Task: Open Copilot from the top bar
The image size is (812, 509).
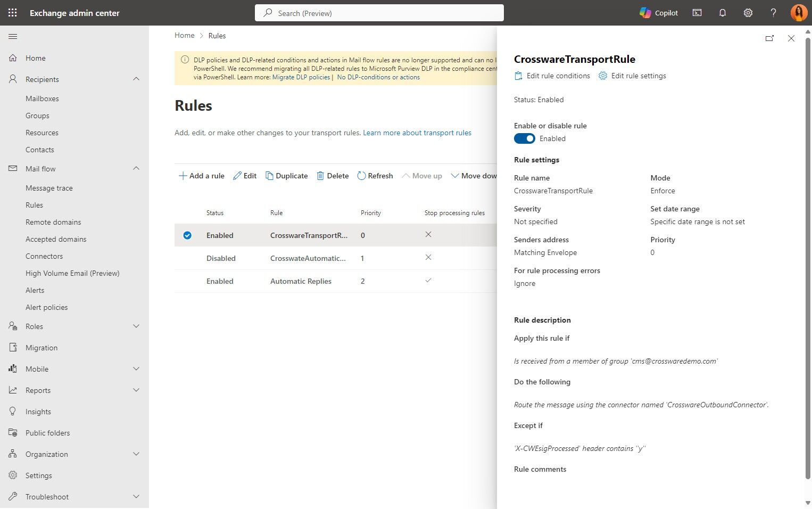Action: pyautogui.click(x=659, y=13)
